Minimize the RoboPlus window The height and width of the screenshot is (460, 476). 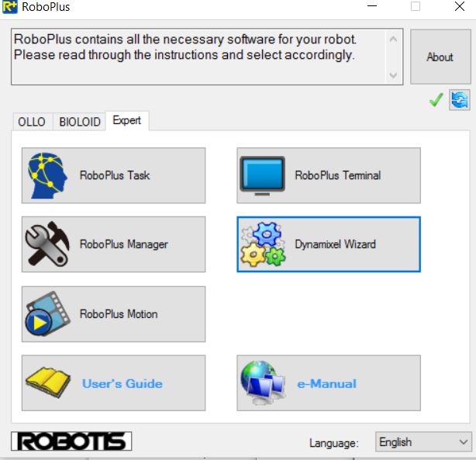(x=372, y=6)
